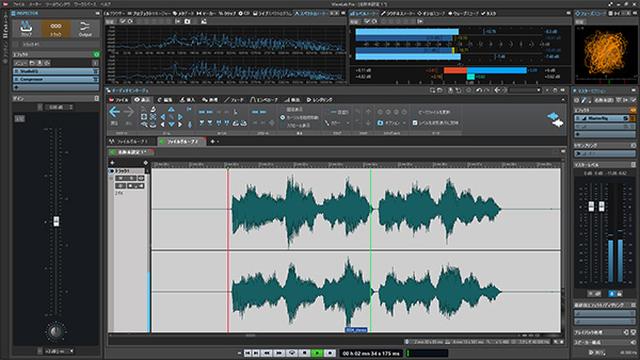Viewport: 640px width, 360px height.
Task: Open the untitled montage tab above timeline
Action: (x=131, y=152)
